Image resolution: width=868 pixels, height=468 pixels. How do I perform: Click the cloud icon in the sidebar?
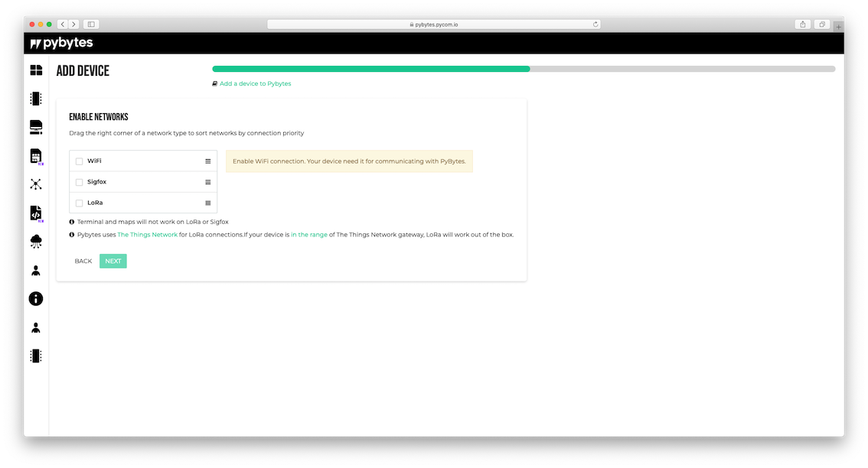click(x=36, y=242)
